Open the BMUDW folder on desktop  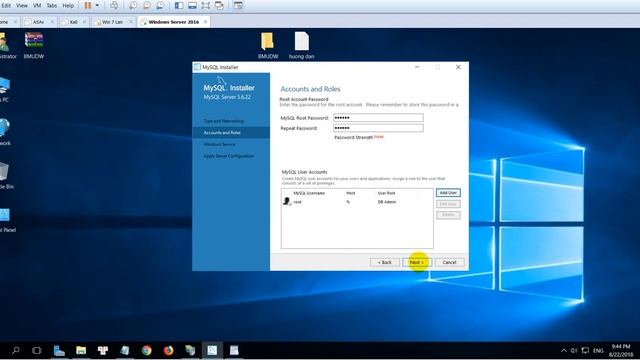coord(268,45)
